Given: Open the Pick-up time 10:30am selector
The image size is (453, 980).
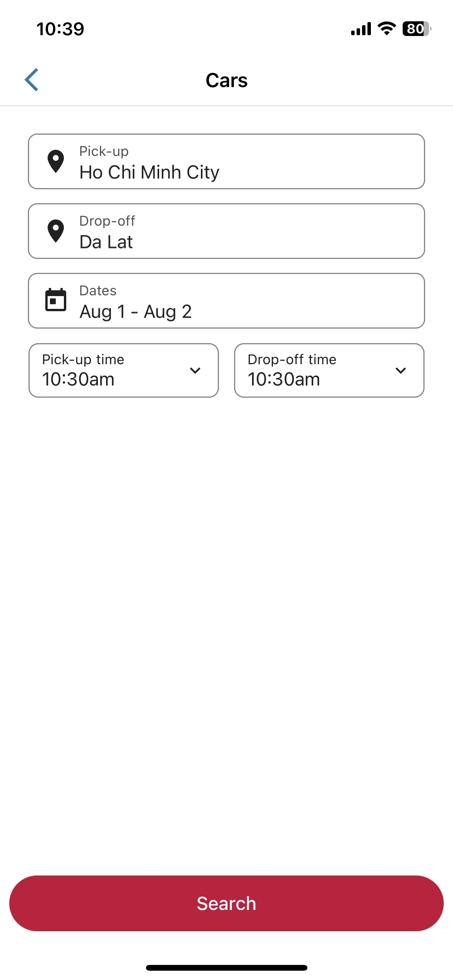Looking at the screenshot, I should (124, 370).
